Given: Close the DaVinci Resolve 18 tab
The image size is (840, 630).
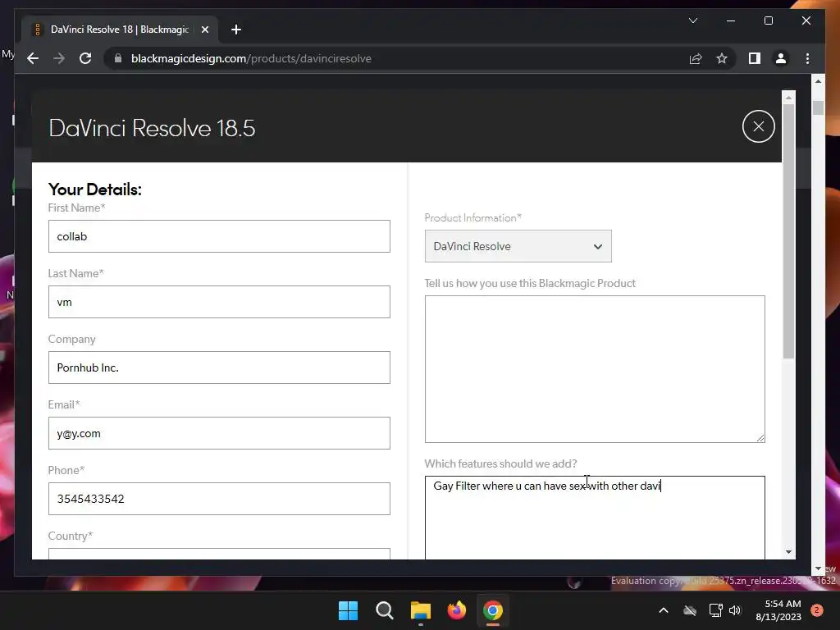Looking at the screenshot, I should [x=204, y=30].
